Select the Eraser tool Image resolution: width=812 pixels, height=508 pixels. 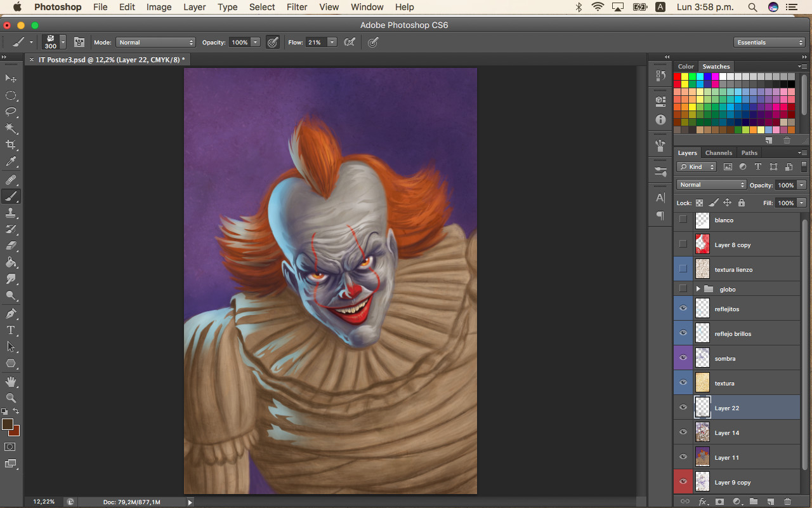point(11,246)
